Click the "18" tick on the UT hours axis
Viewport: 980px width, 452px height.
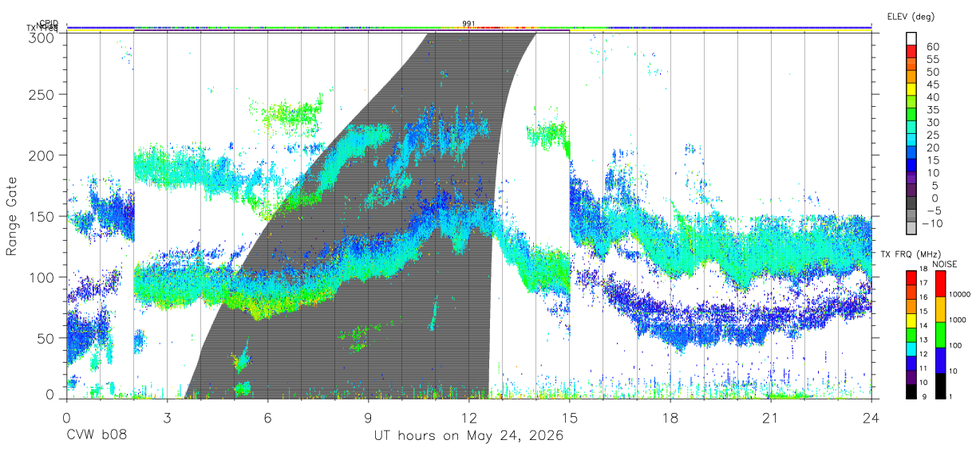click(x=670, y=418)
